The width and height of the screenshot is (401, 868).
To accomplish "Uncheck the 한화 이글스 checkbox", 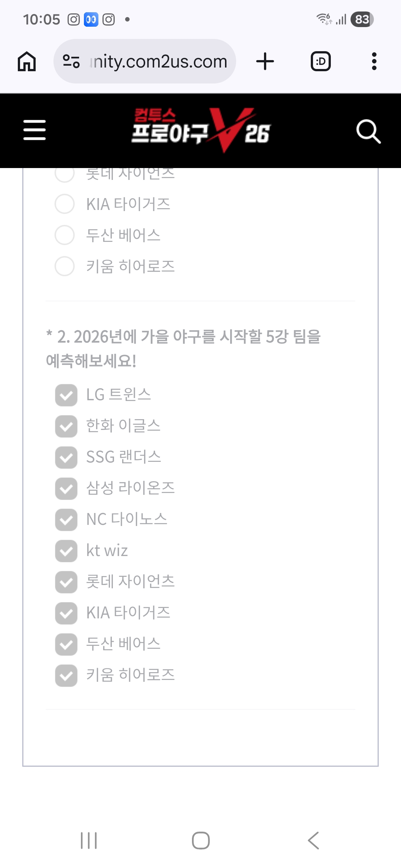I will pyautogui.click(x=66, y=426).
